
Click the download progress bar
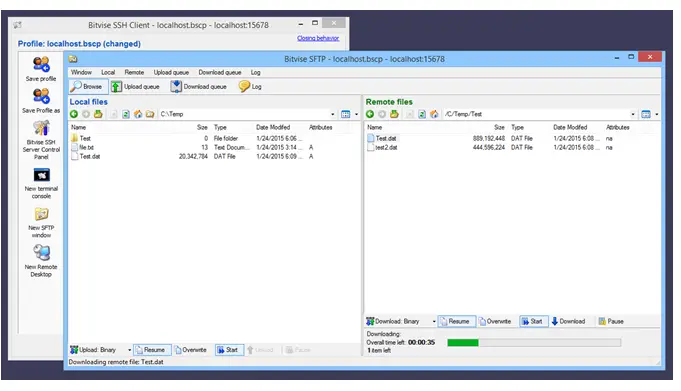(x=534, y=343)
